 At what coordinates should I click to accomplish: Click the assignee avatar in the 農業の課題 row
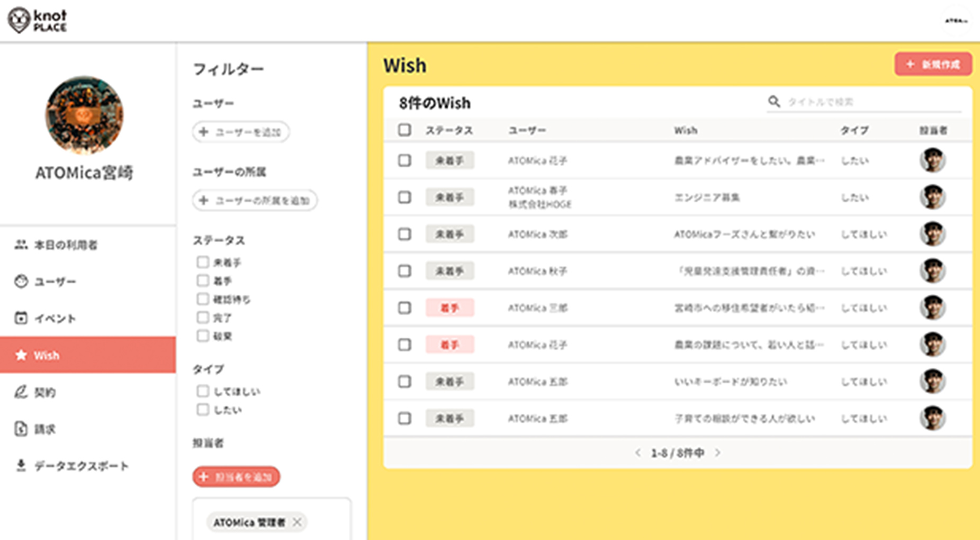tap(932, 345)
